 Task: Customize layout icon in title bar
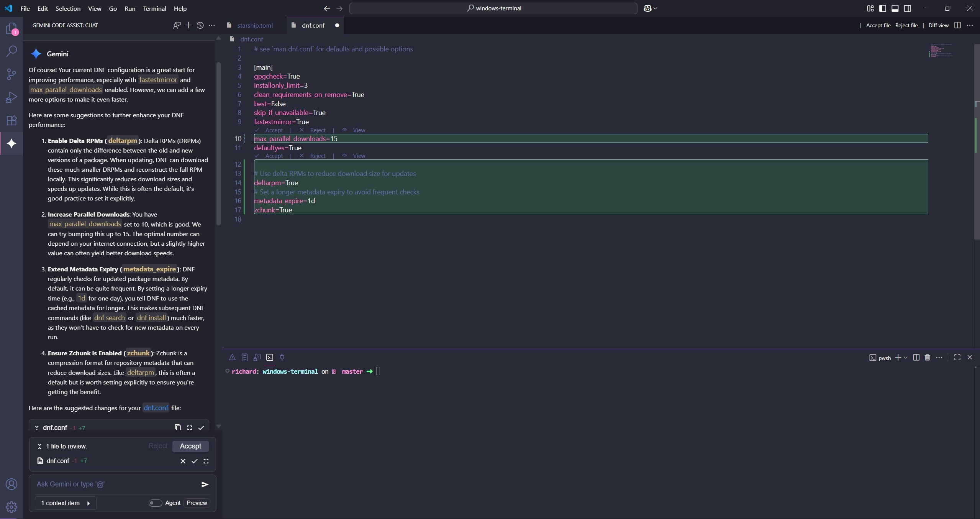(870, 8)
